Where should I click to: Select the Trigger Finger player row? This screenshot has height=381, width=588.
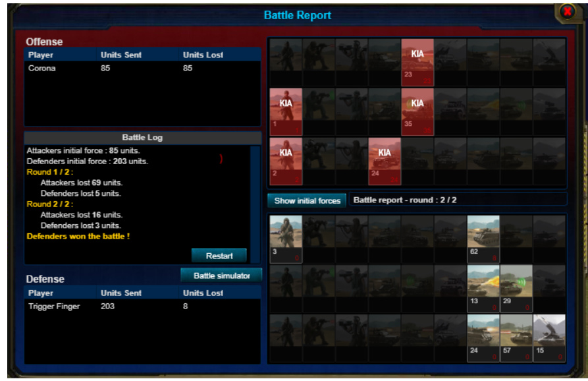click(x=142, y=306)
